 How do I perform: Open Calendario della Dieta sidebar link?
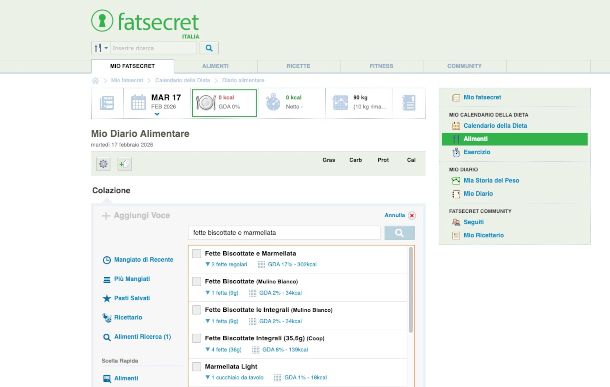[x=495, y=126]
